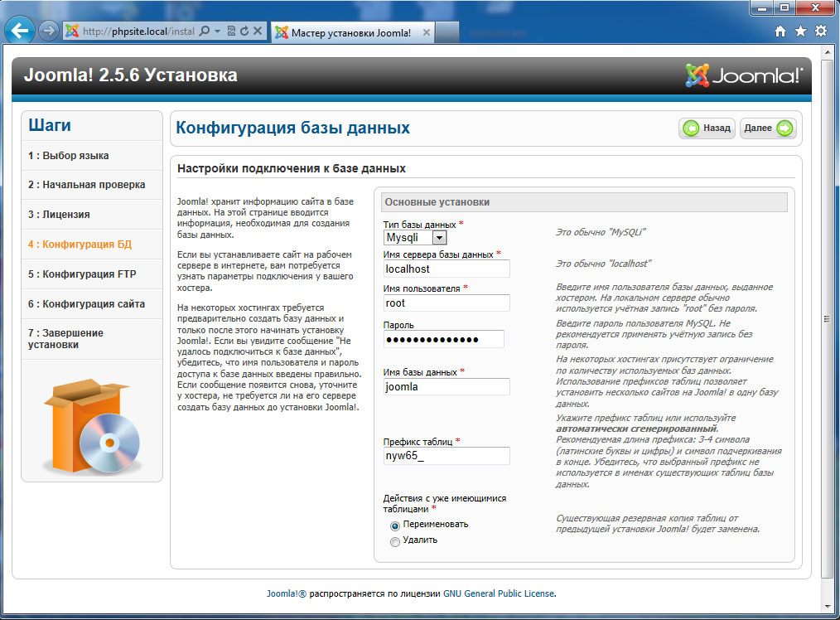Click the 'Имя базы данных' joomla field
Viewport: 840px width, 620px height.
pos(447,386)
